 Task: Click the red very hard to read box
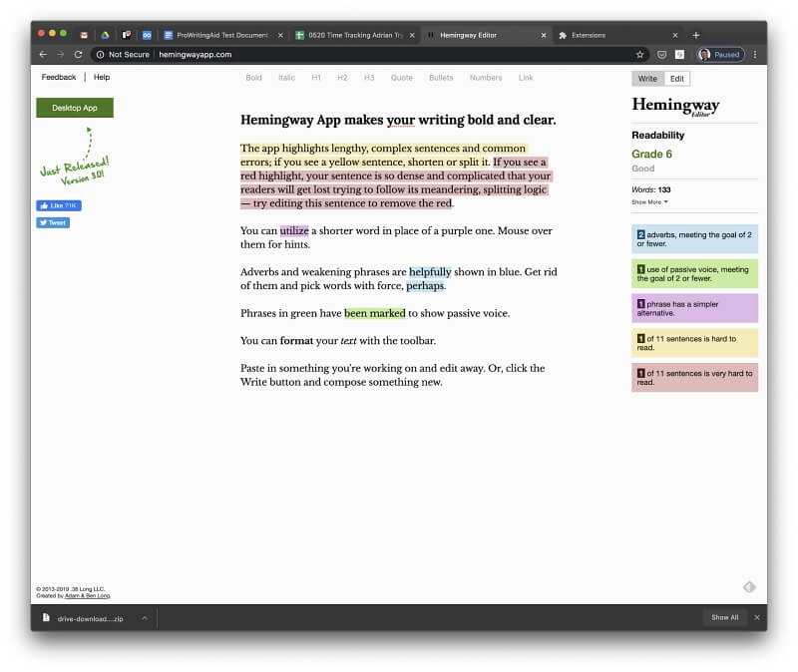click(x=694, y=378)
